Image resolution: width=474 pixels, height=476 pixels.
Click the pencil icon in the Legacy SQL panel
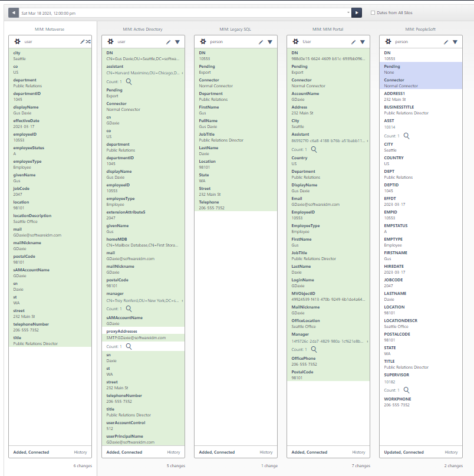(261, 42)
